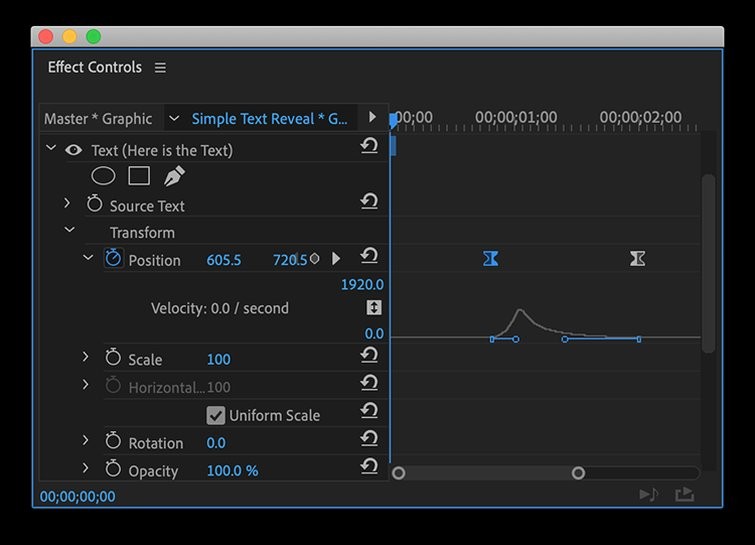The image size is (755, 545).
Task: Toggle animation stopwatch for Rotation
Action: pos(113,441)
